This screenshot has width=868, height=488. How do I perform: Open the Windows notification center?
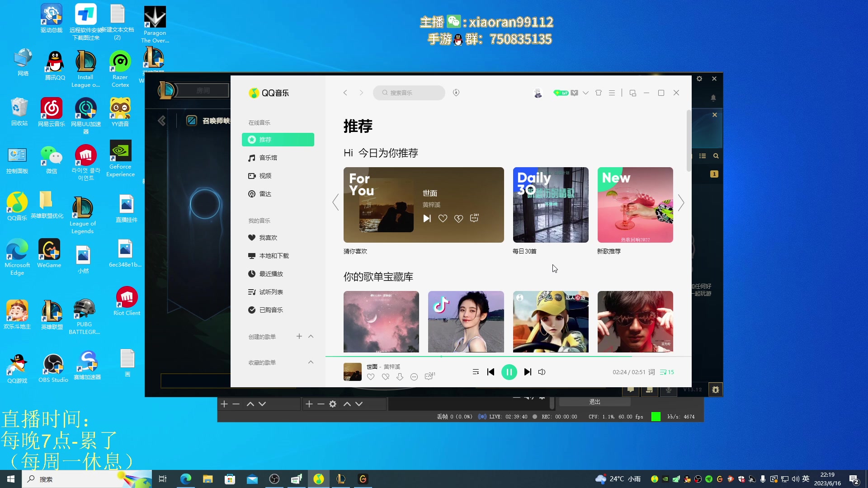tap(854, 479)
